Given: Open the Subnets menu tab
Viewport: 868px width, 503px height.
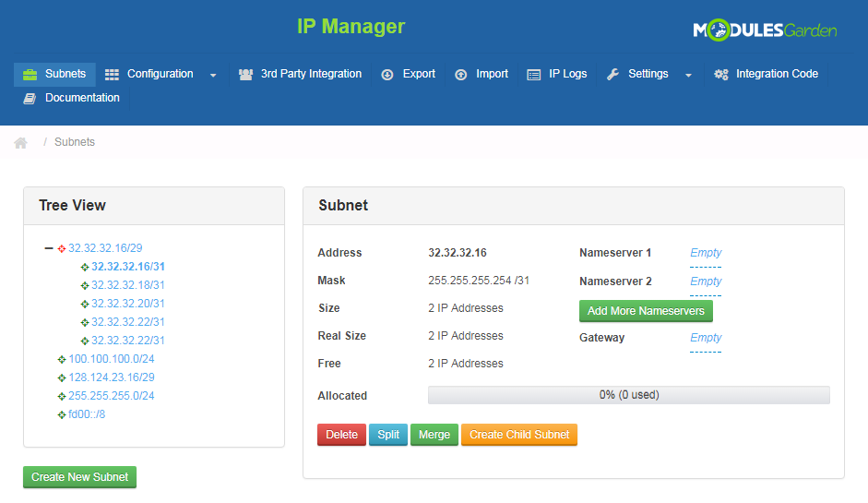Looking at the screenshot, I should [54, 74].
